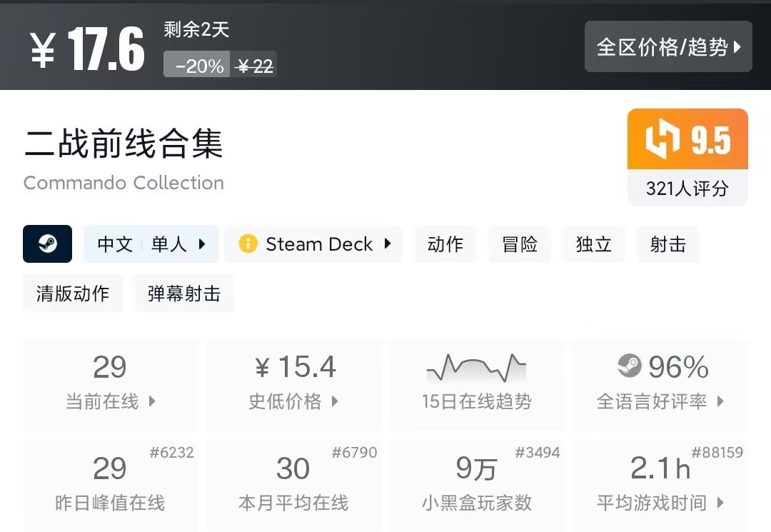Select the 射击 genre tag
The height and width of the screenshot is (532, 771).
coord(668,244)
